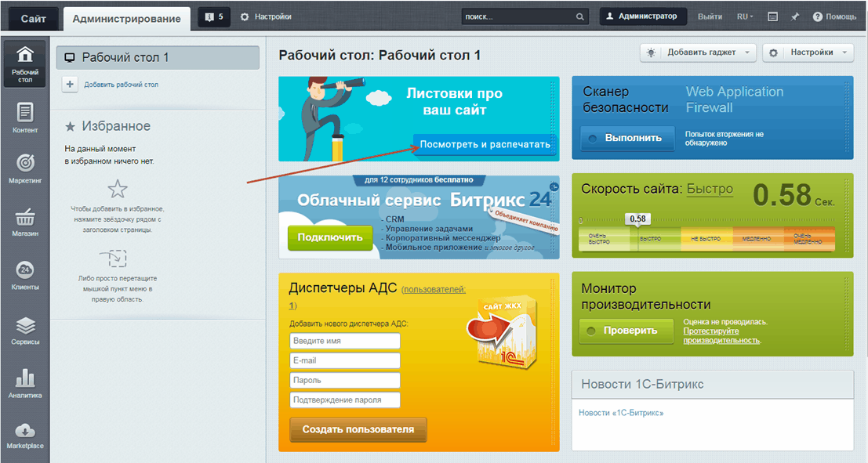Click the НЕ БЫСТРО speed segment
This screenshot has height=463, width=868.
click(706, 239)
